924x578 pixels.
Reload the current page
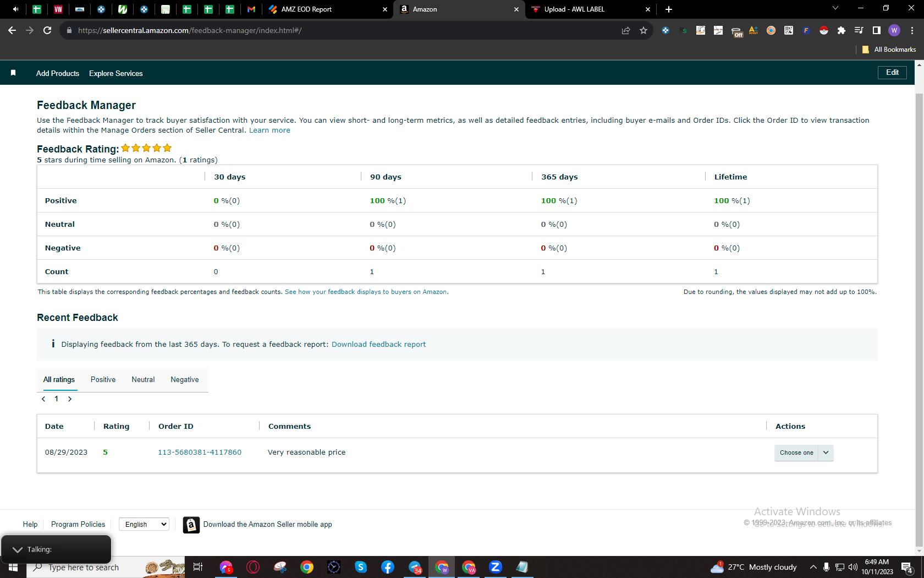(47, 30)
